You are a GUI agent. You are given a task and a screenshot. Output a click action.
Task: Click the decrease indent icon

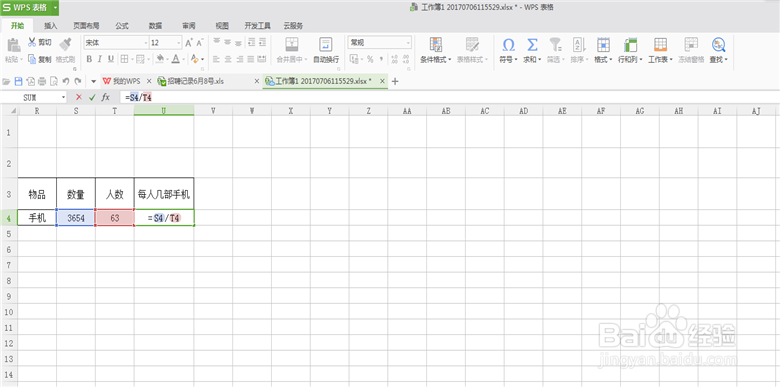pyautogui.click(x=251, y=43)
